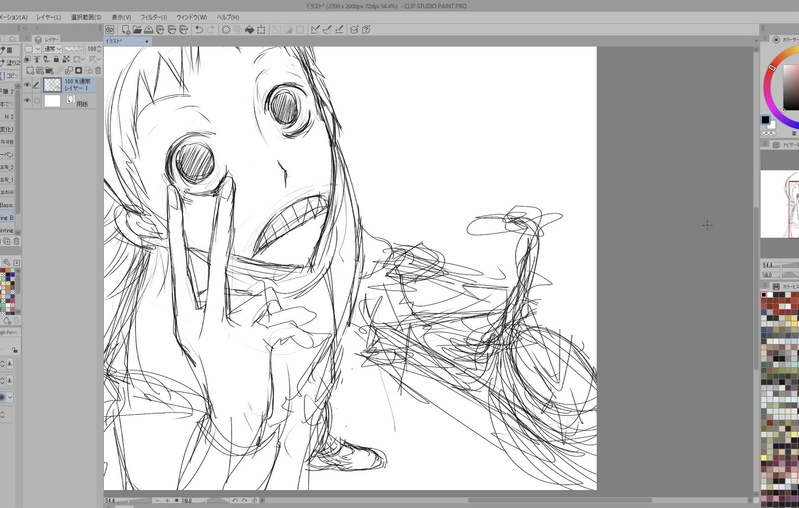This screenshot has width=799, height=508.
Task: Open the レイヤー(L) menu
Action: [48, 17]
